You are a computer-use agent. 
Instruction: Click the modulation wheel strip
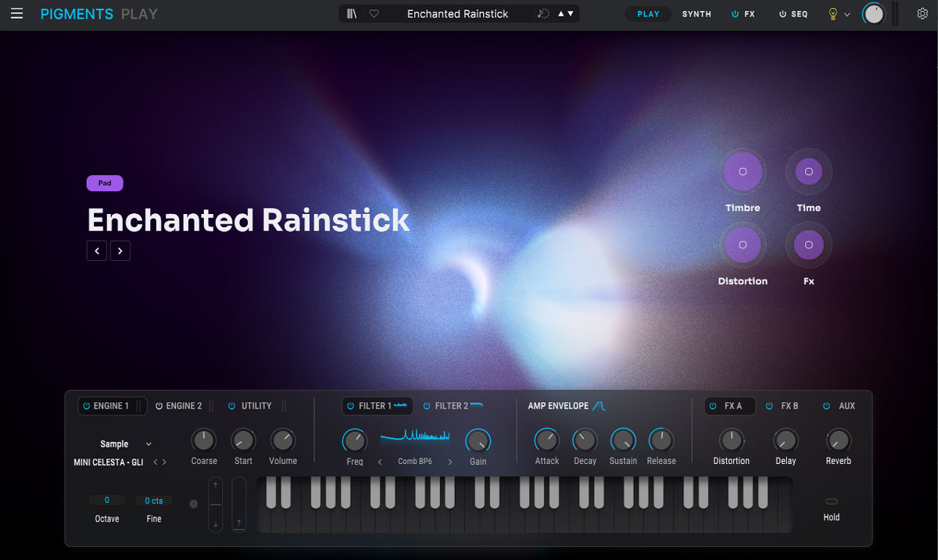click(239, 505)
